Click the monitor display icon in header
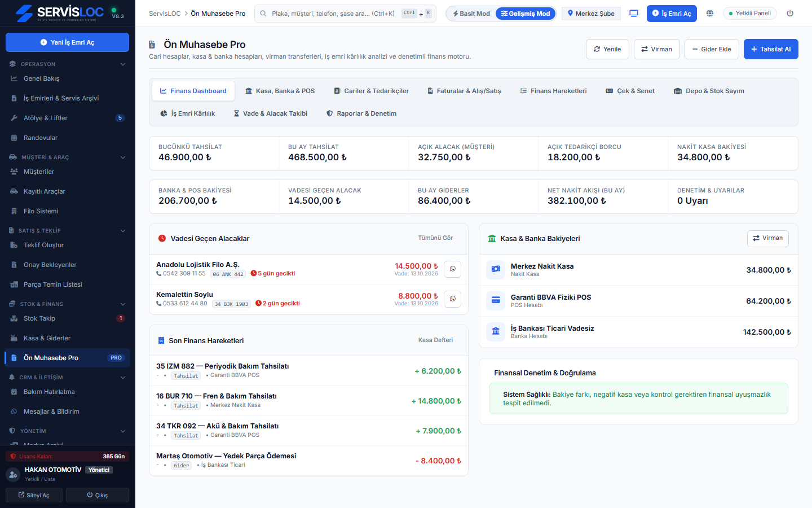812x508 pixels. coord(634,14)
